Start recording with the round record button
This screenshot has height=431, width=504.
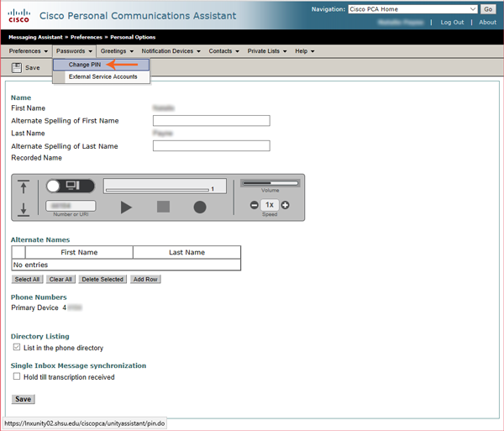(200, 207)
